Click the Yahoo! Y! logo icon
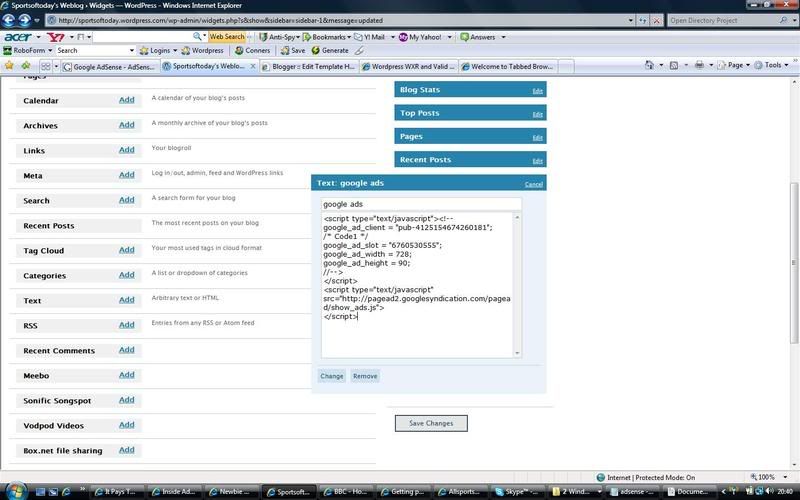Image resolution: width=800 pixels, height=500 pixels. (56, 37)
